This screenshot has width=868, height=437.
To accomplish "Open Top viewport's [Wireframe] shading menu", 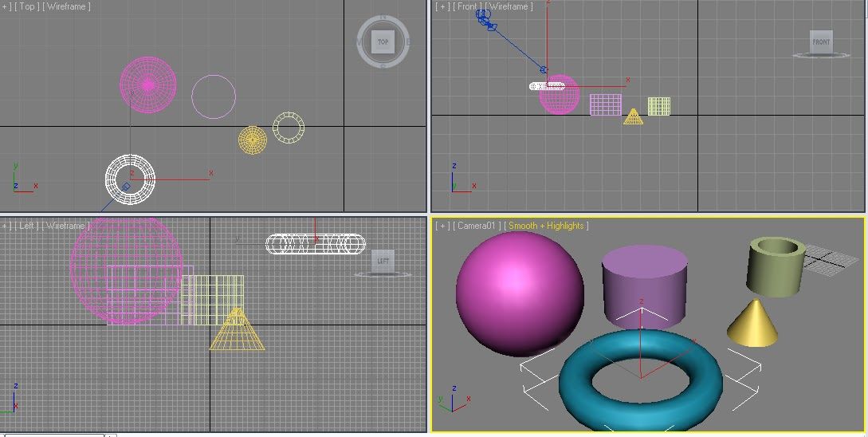I will coord(66,6).
